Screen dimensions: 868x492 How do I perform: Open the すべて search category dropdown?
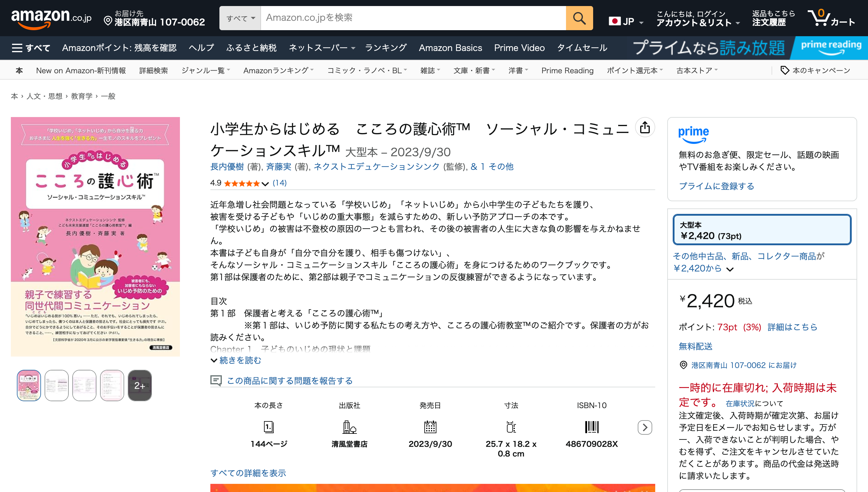coord(240,18)
